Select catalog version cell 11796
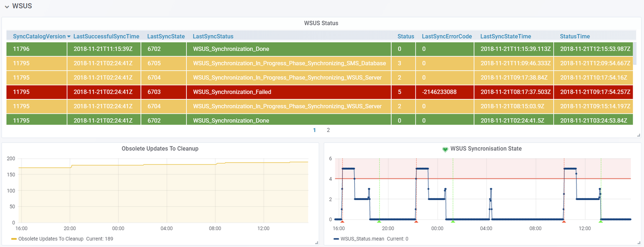Image resolution: width=644 pixels, height=247 pixels. click(37, 49)
